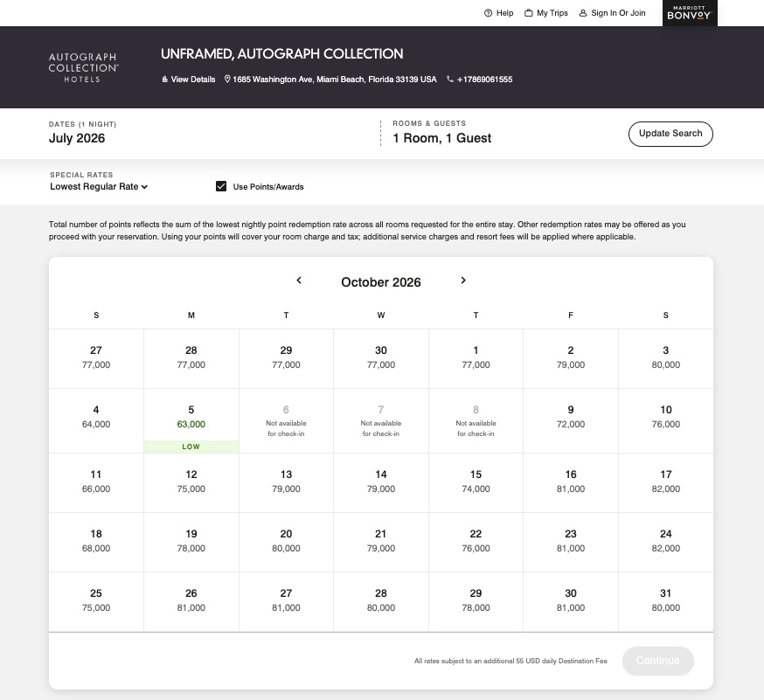764x700 pixels.
Task: Click the Help question mark icon
Action: pyautogui.click(x=488, y=13)
